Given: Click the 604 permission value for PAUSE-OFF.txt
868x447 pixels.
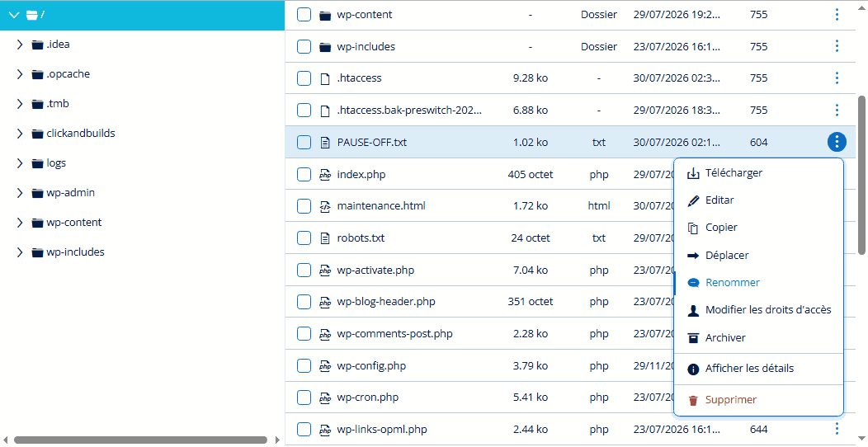Looking at the screenshot, I should (x=758, y=142).
